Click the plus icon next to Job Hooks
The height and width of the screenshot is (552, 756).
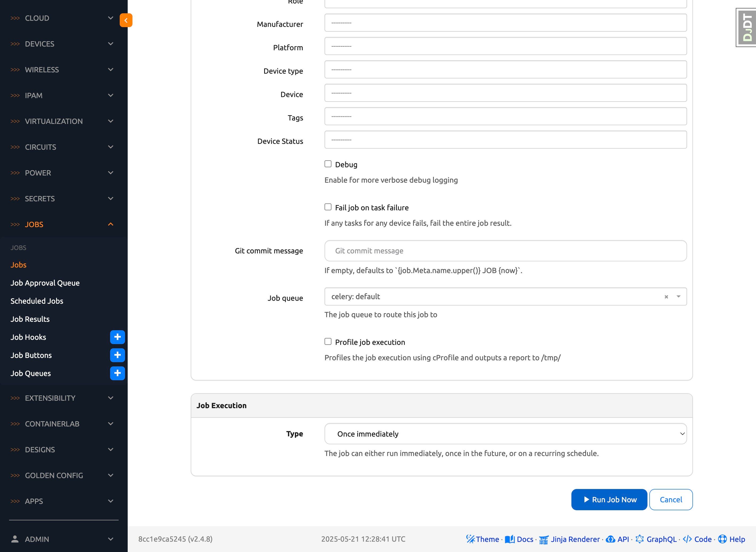tap(117, 337)
